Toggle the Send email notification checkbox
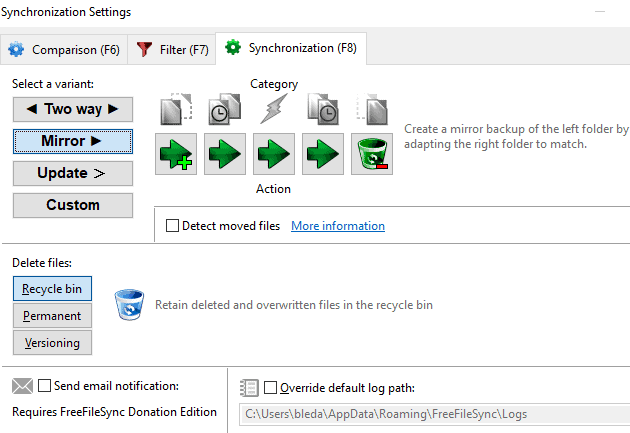Screen dimensions: 630x433 tap(45, 386)
